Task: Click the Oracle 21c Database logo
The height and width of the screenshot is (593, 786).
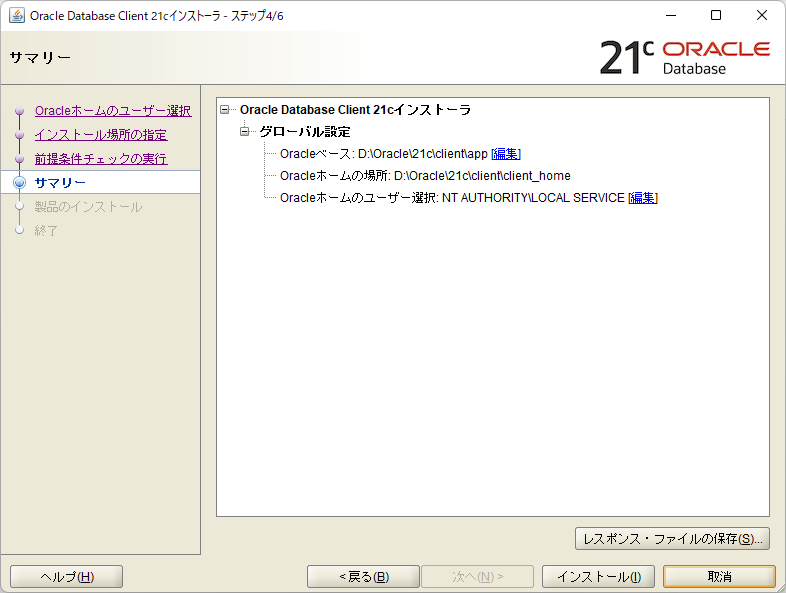Action: pyautogui.click(x=684, y=58)
